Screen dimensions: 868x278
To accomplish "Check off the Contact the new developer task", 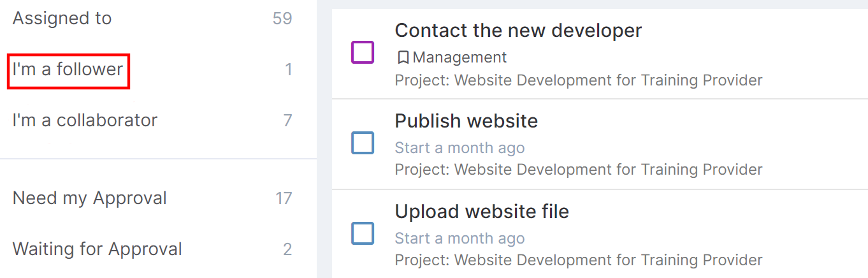I will point(363,52).
